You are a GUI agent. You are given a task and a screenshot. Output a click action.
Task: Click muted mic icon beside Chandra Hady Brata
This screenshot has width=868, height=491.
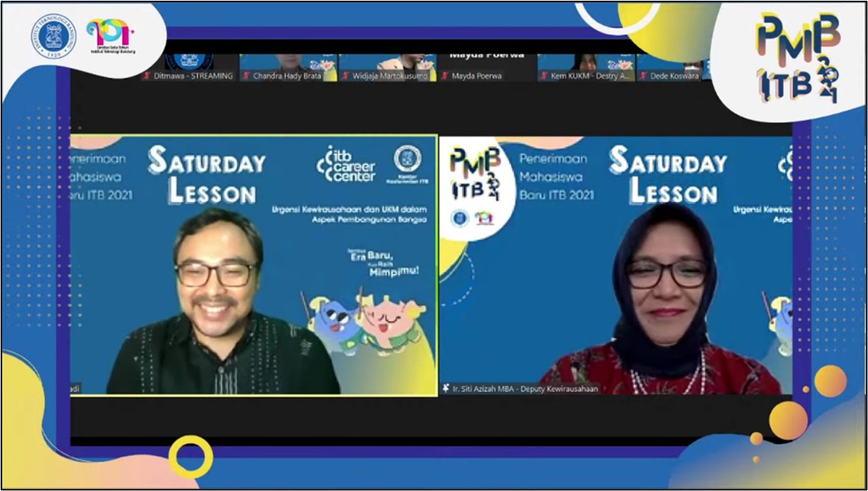pos(245,76)
